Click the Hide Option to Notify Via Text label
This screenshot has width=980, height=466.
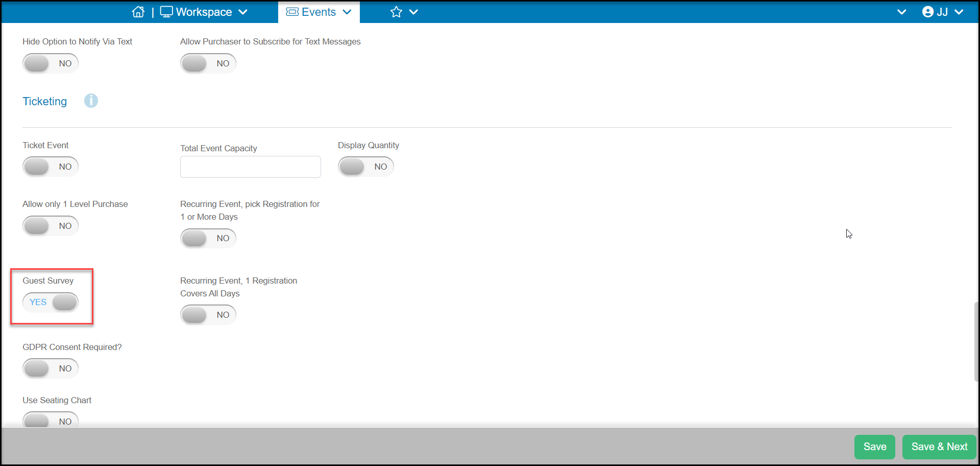77,41
